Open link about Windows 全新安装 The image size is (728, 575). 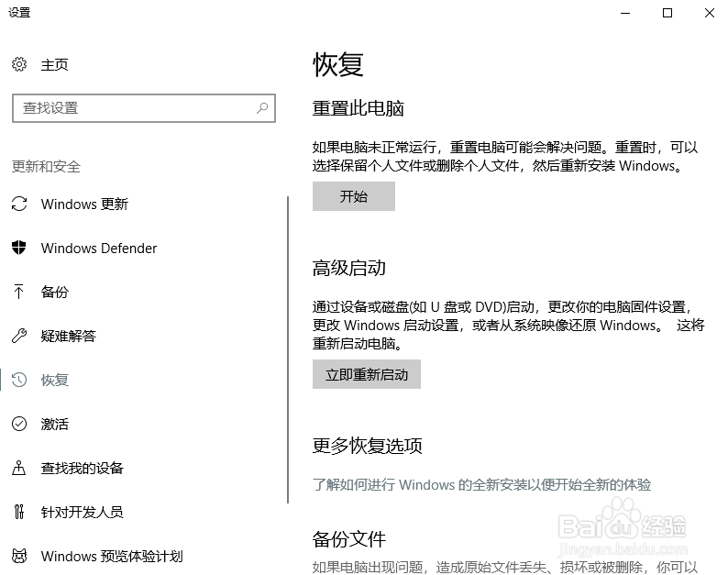481,484
